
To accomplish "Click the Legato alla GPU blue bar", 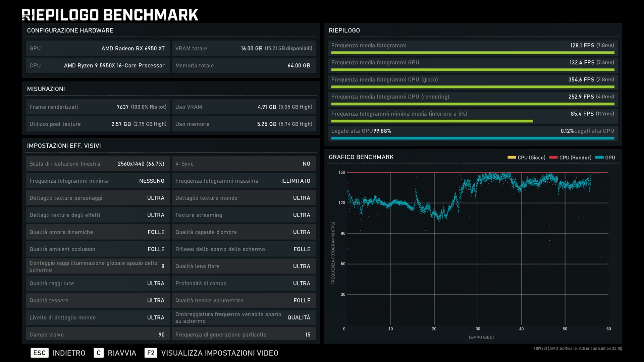I will click(473, 138).
